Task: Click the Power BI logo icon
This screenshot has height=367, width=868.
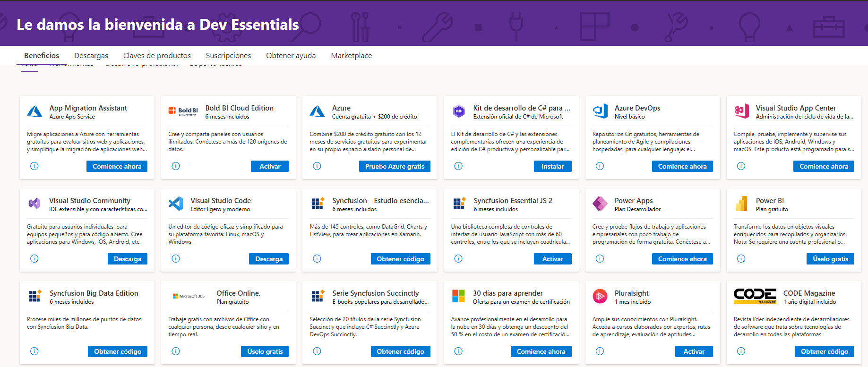Action: 741,204
